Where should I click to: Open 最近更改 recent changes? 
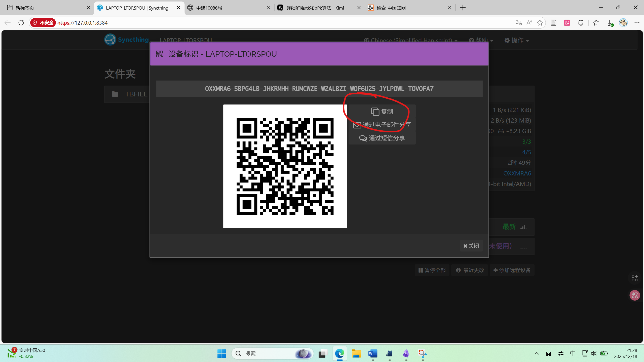click(470, 270)
